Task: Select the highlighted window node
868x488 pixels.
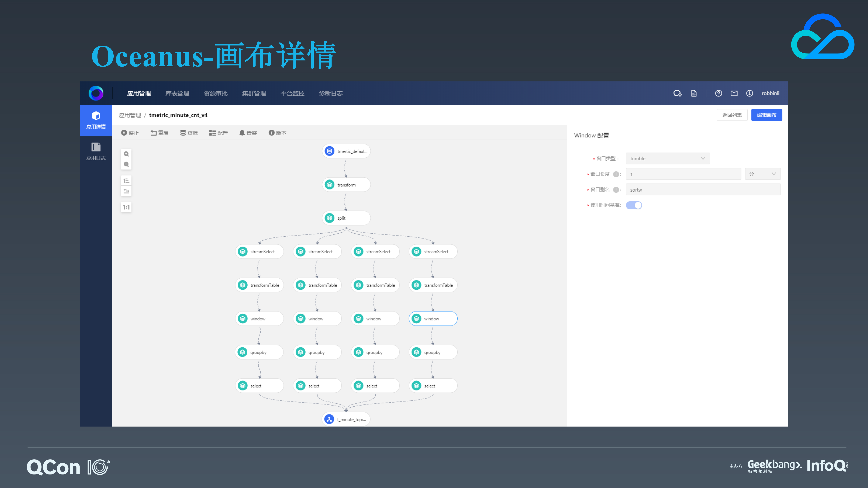Action: pos(433,319)
